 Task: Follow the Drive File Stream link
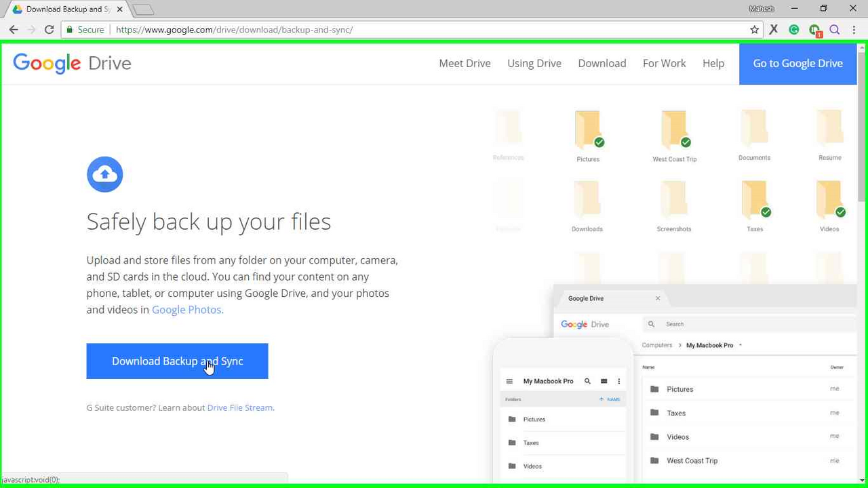point(240,407)
